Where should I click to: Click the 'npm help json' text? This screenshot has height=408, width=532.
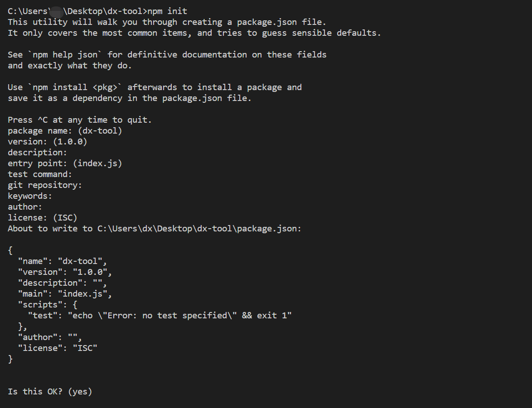click(65, 55)
